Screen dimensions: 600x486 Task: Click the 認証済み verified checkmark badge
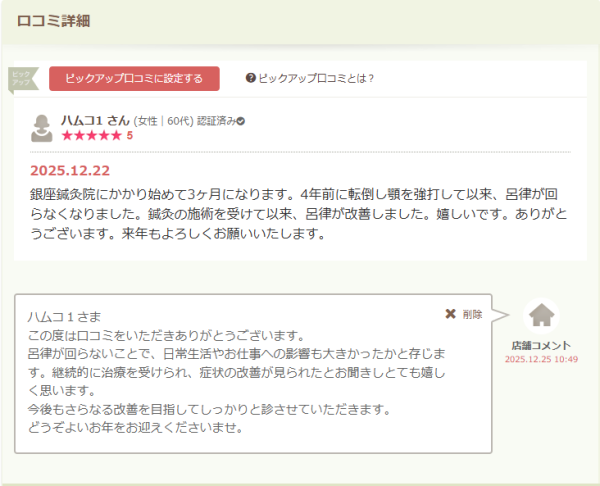click(x=240, y=121)
